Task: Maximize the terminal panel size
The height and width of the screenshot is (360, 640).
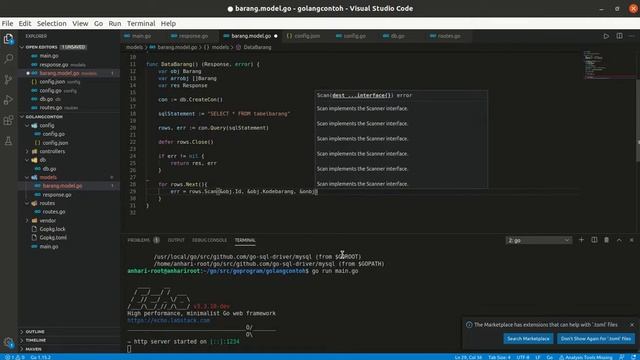Action: [x=619, y=240]
